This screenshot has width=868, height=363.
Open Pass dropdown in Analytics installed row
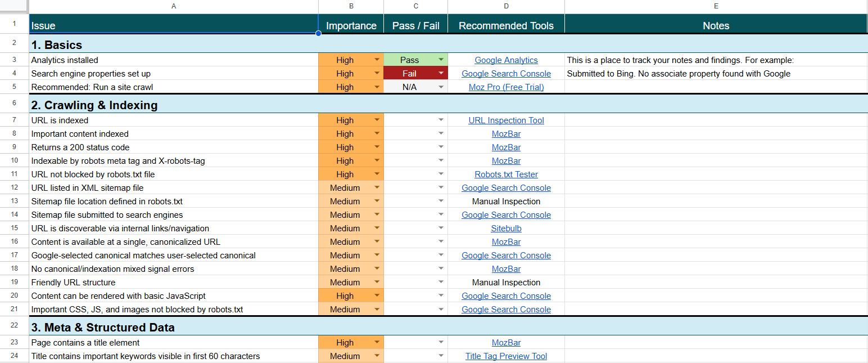[441, 60]
